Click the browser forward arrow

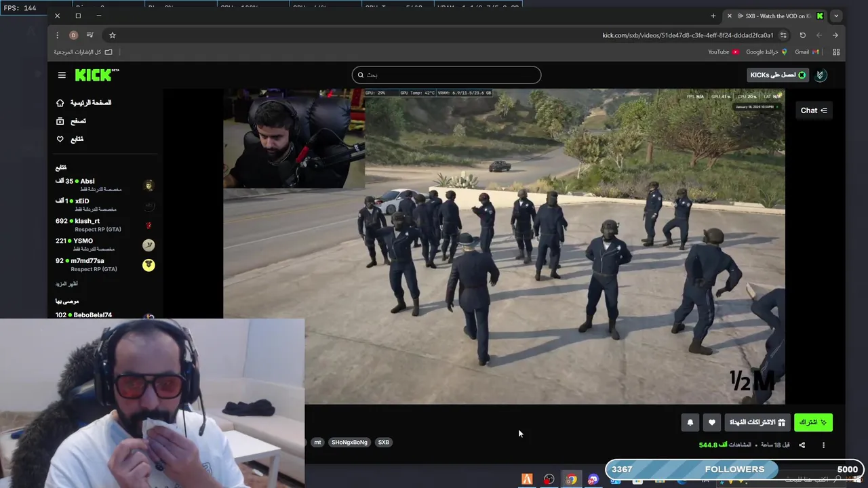click(819, 35)
